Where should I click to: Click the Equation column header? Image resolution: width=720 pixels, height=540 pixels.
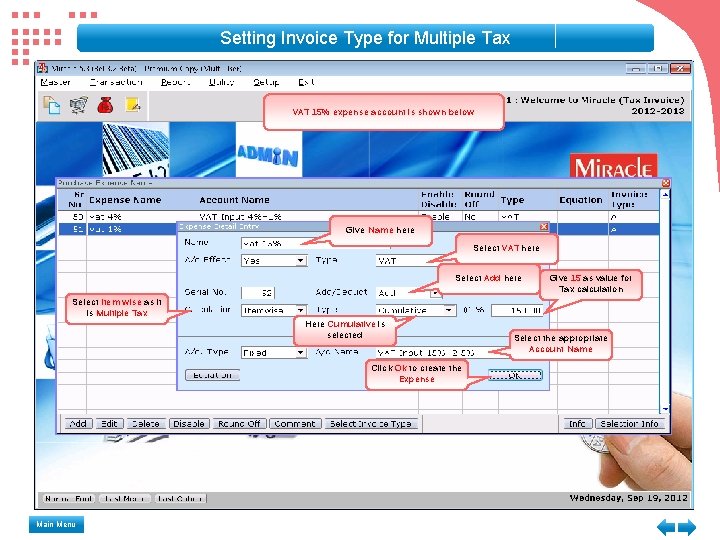coord(581,200)
